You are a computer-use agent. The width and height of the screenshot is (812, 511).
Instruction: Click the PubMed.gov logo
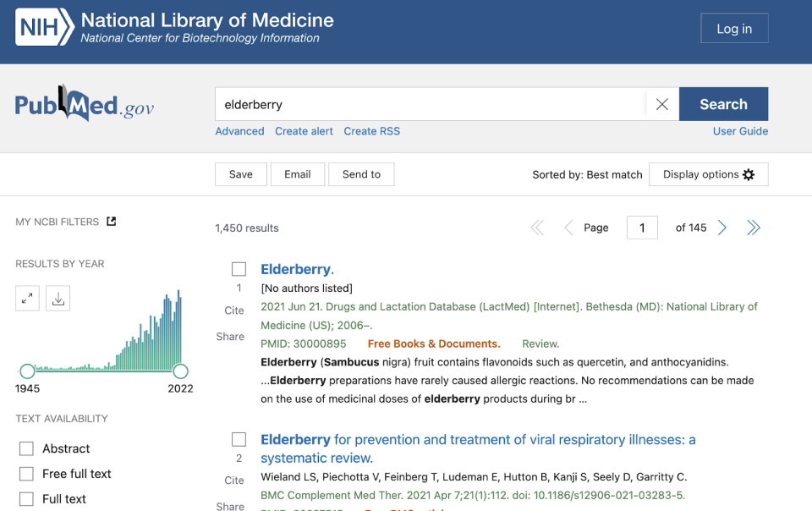pos(85,105)
